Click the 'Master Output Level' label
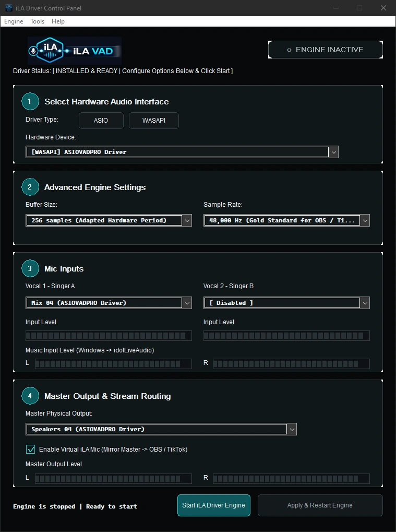 click(54, 464)
